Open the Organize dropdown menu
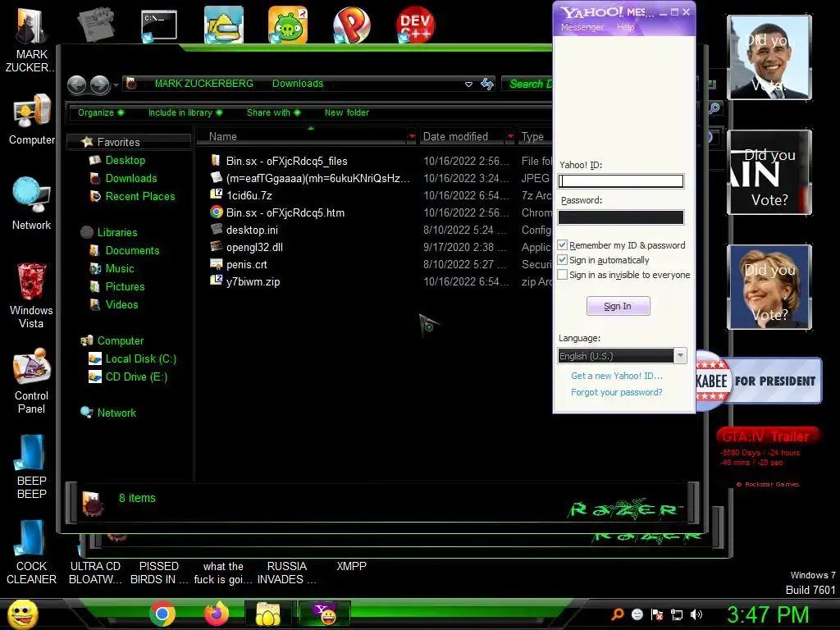Image resolution: width=840 pixels, height=630 pixels. (x=101, y=112)
